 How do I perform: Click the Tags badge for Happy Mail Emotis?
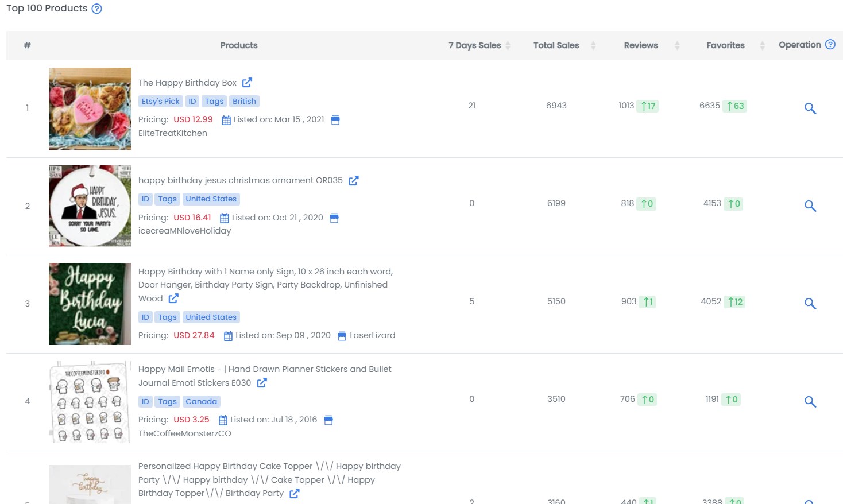coord(167,401)
